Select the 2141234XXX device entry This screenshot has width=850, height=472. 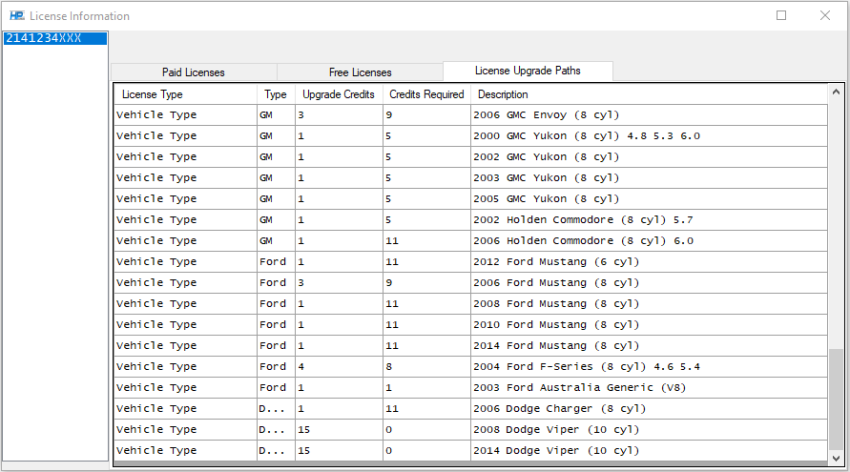[55, 38]
